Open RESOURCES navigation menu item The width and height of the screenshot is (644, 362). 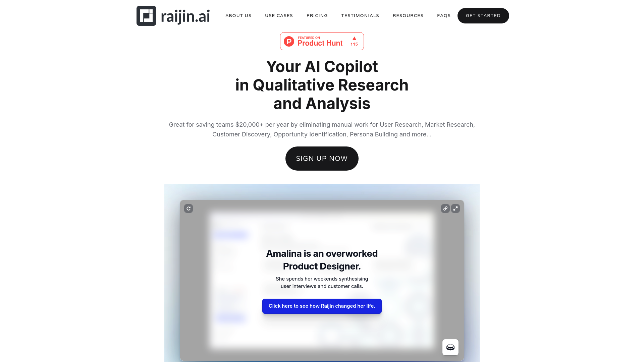click(x=408, y=15)
